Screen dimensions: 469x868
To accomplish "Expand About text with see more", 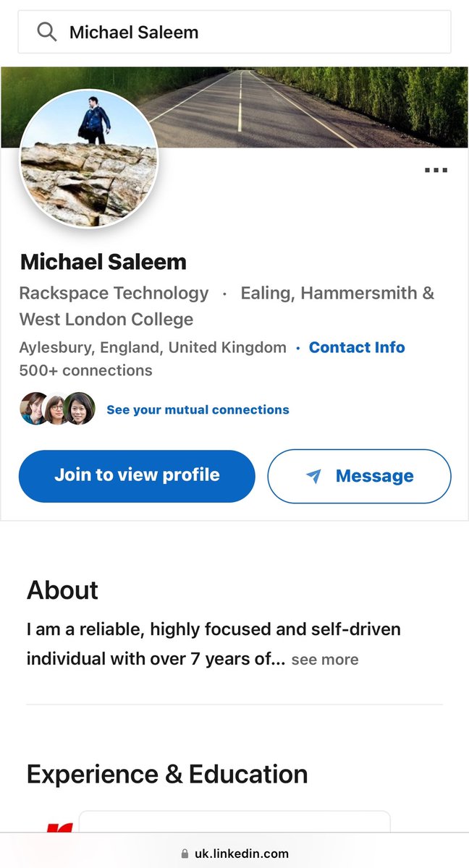I will point(324,659).
